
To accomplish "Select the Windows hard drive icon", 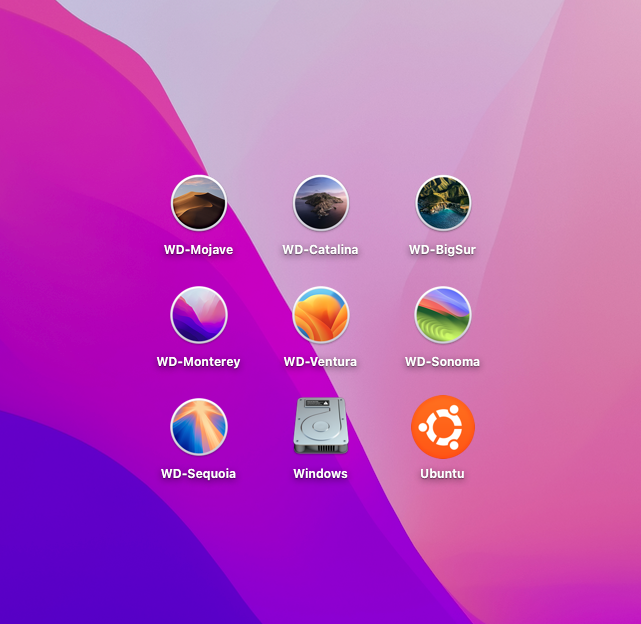I will click(x=321, y=426).
